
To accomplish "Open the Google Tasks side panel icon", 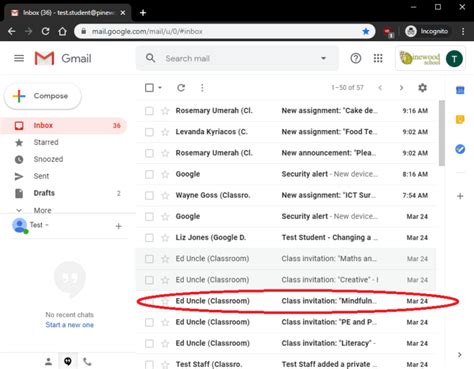I will pyautogui.click(x=460, y=149).
